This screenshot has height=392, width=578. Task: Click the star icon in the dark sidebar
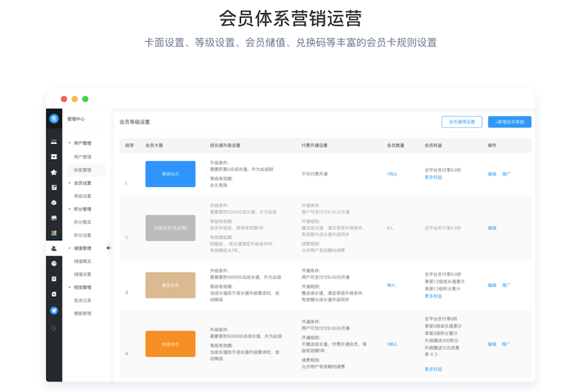tap(54, 172)
